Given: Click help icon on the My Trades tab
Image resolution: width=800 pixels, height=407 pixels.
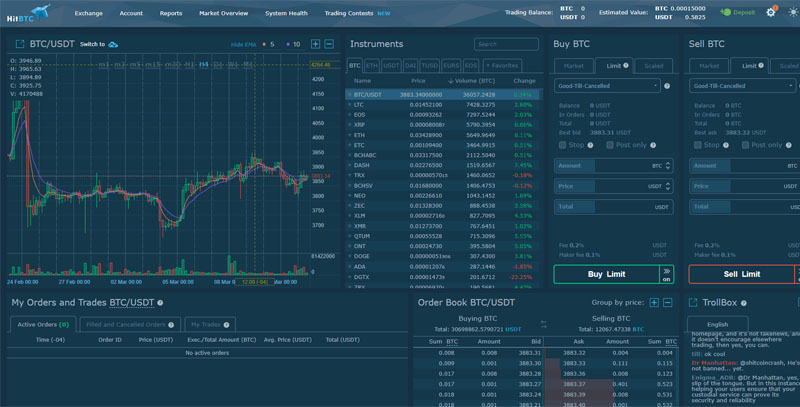Looking at the screenshot, I should 226,325.
